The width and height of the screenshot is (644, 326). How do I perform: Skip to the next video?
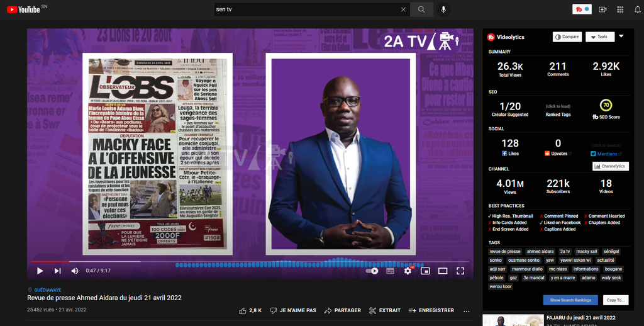tap(57, 271)
